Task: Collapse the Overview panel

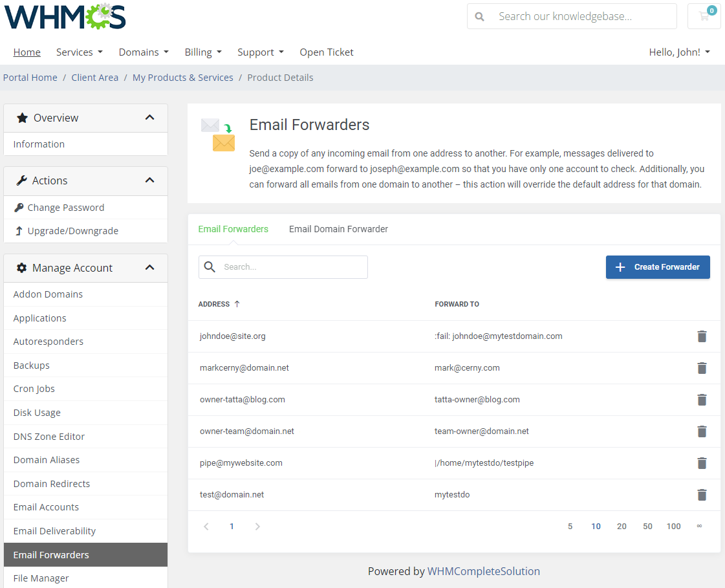Action: [149, 118]
